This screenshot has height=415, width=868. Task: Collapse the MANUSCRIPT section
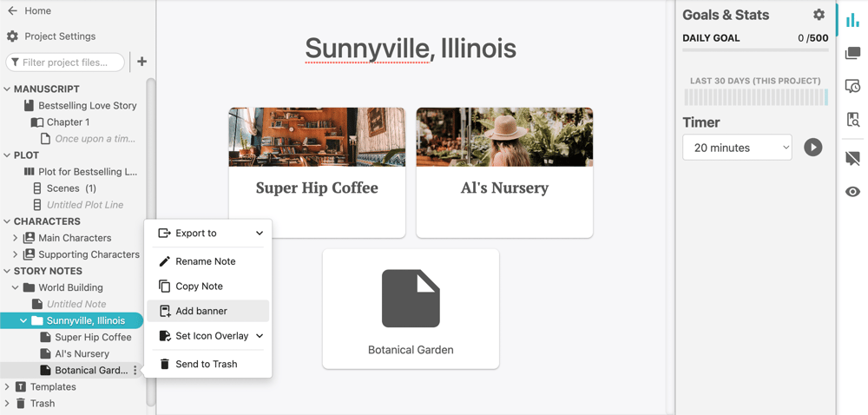click(7, 89)
